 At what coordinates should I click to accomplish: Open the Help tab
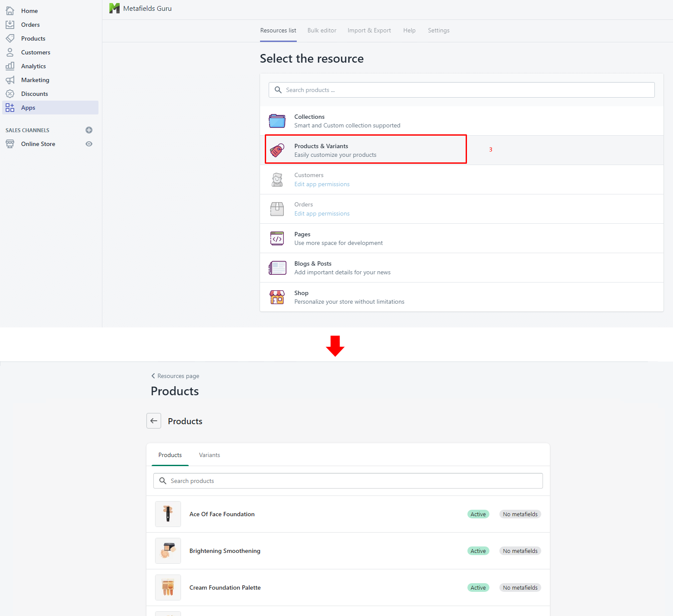[x=410, y=30]
